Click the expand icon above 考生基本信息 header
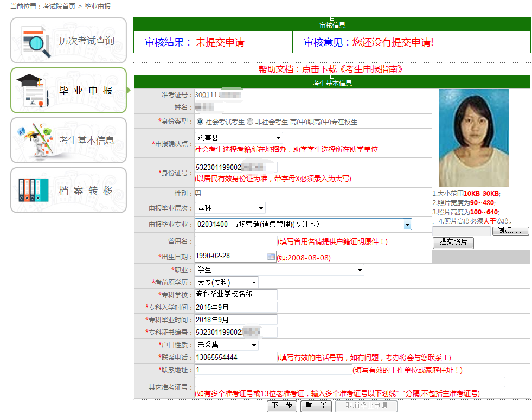The height and width of the screenshot is (420, 532). [332, 77]
